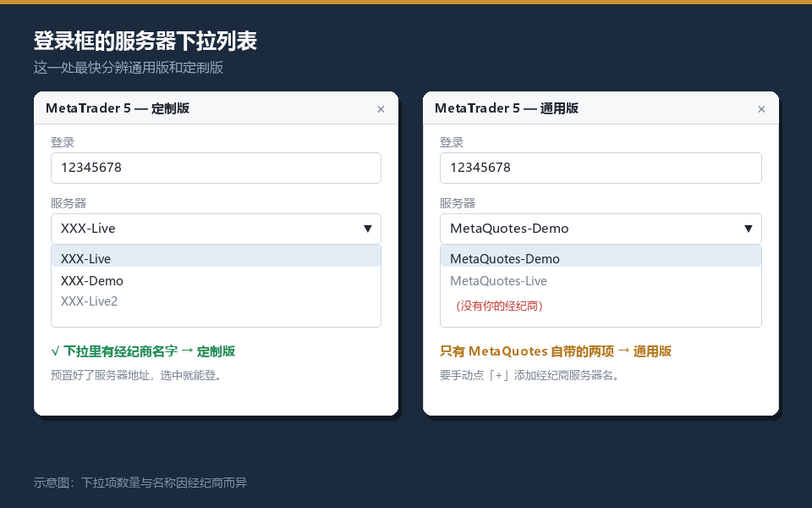
Task: Click the heading 登录框的服务器下拉列表
Action: pos(145,41)
